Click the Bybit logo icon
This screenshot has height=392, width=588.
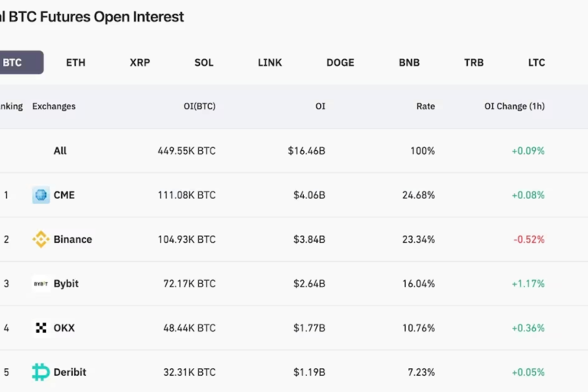point(41,284)
